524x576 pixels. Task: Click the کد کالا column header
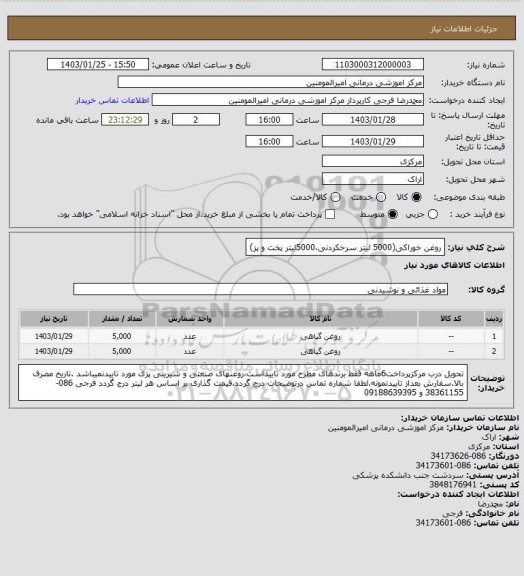point(451,319)
